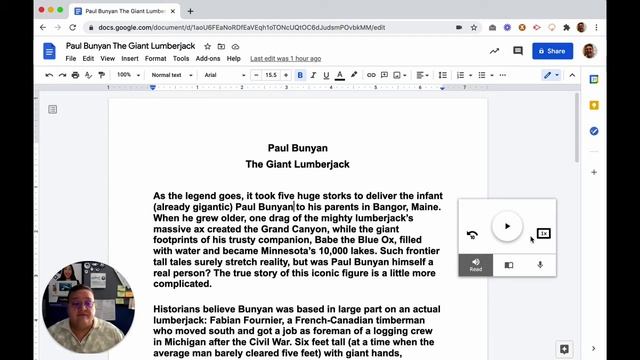
Task: Open the Google Docs home icon
Action: tap(49, 51)
